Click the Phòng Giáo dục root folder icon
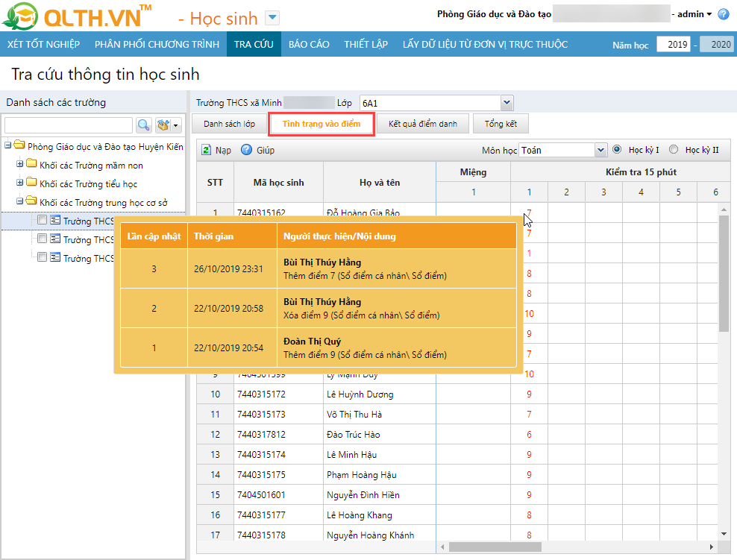The image size is (737, 560). click(x=19, y=146)
